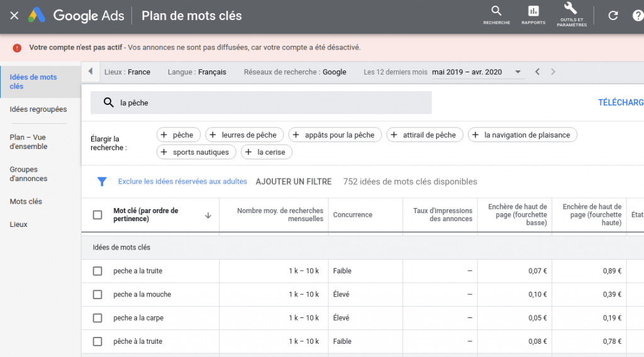This screenshot has height=357, width=644.
Task: Add 'leurres de pêche' suggestion chip
Action: (x=244, y=135)
